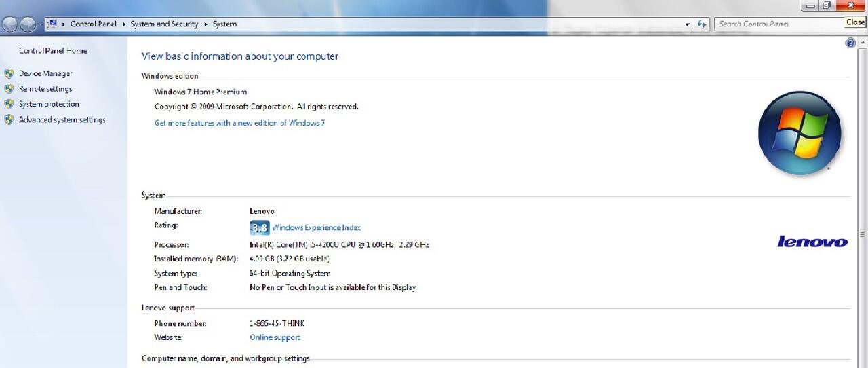Open Device Manager from the sidebar
Viewport: 868px width, 368px height.
[x=45, y=73]
